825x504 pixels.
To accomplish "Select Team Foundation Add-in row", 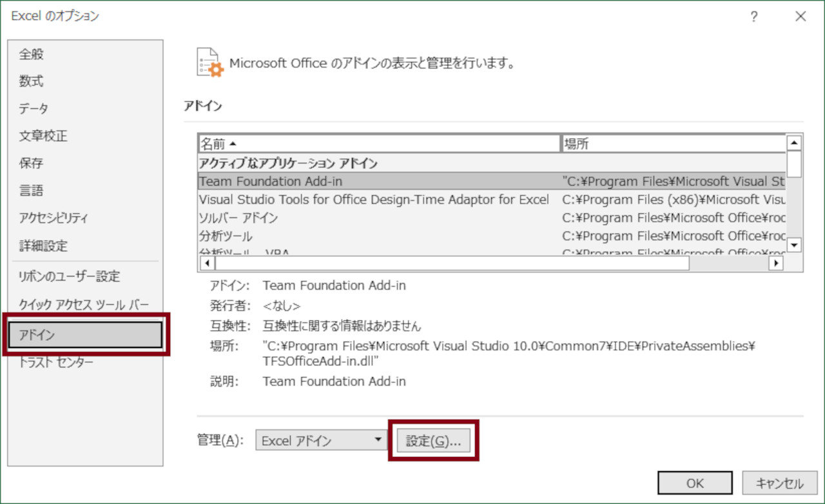I will (x=492, y=182).
